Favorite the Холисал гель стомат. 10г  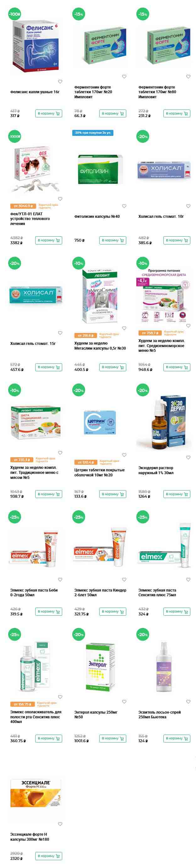[x=188, y=206]
